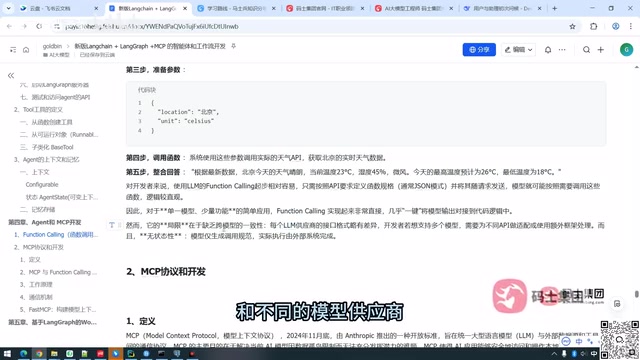Click goldbin in the breadcrumb
The image size is (640, 360).
[x=52, y=46]
